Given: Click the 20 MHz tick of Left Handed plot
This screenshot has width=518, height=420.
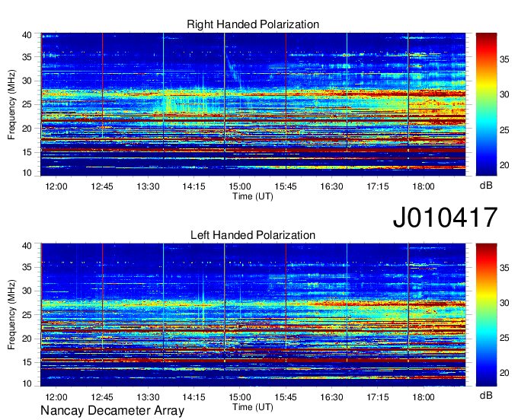Looking at the screenshot, I should [27, 339].
